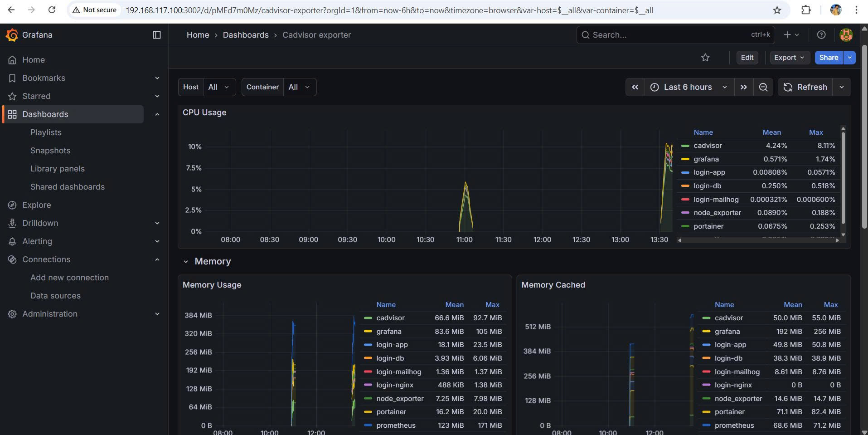Open the Container variable dropdown

click(x=299, y=87)
